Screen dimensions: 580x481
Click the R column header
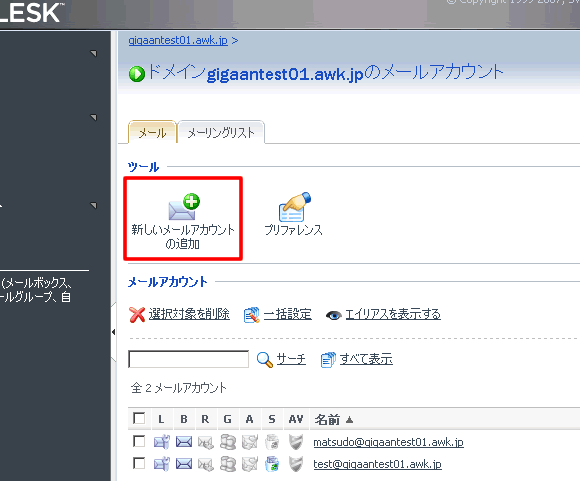pyautogui.click(x=205, y=419)
